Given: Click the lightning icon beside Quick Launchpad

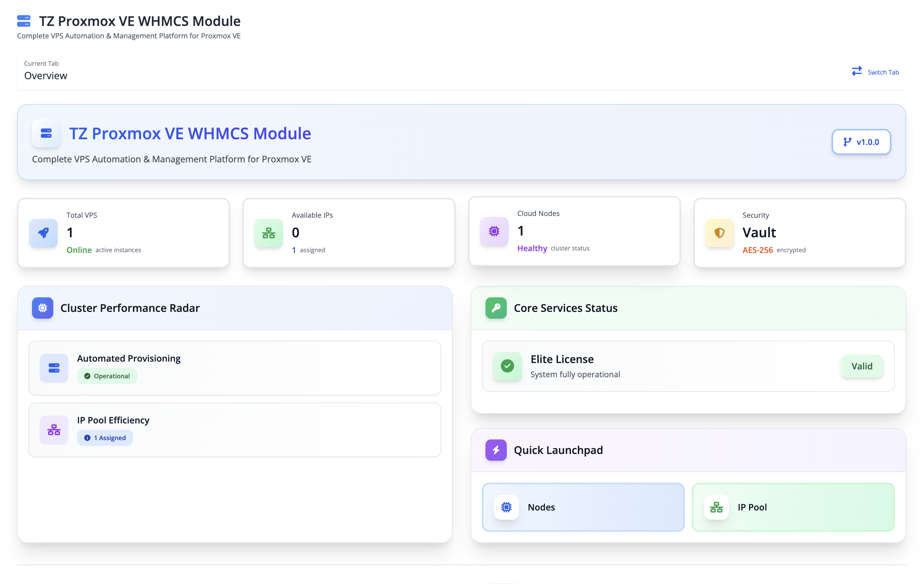Looking at the screenshot, I should pyautogui.click(x=496, y=450).
